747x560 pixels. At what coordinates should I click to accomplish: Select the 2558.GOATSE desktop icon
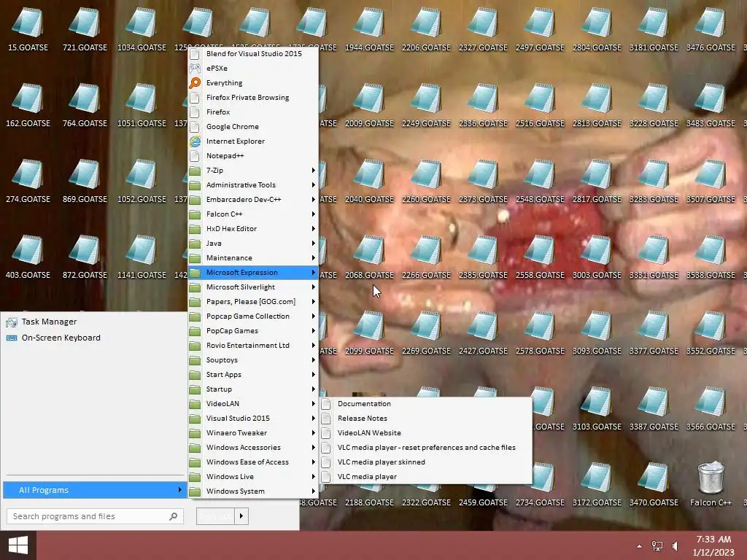point(540,257)
